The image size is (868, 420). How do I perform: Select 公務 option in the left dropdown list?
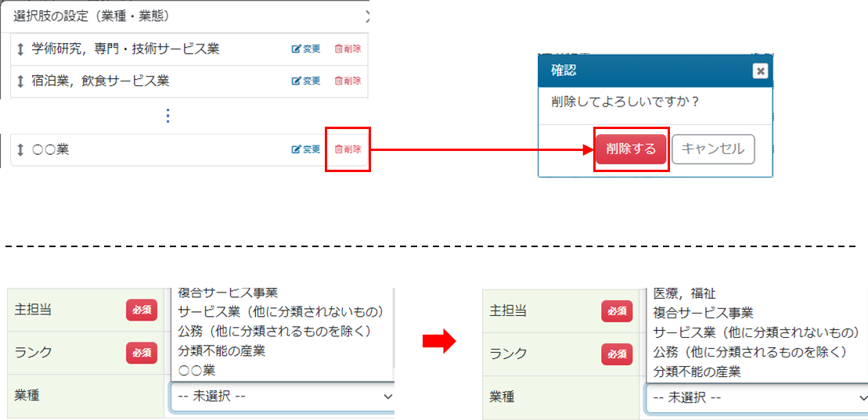(x=273, y=332)
